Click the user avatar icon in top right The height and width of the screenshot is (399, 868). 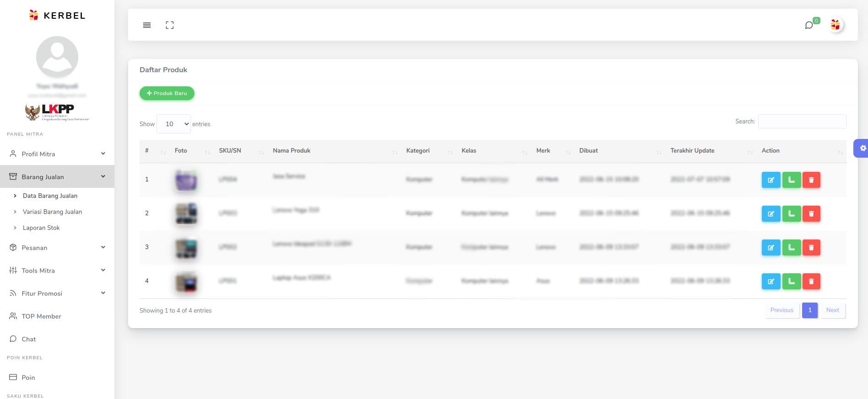(835, 25)
